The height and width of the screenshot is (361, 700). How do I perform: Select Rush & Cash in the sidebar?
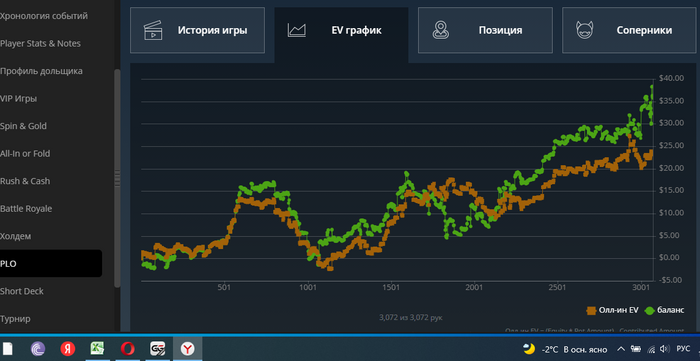25,181
